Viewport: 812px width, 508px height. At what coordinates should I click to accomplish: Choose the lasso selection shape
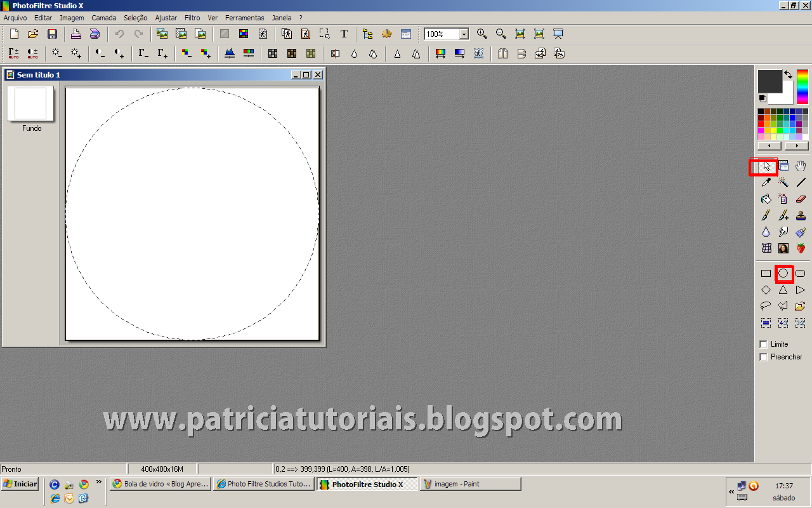pos(766,306)
